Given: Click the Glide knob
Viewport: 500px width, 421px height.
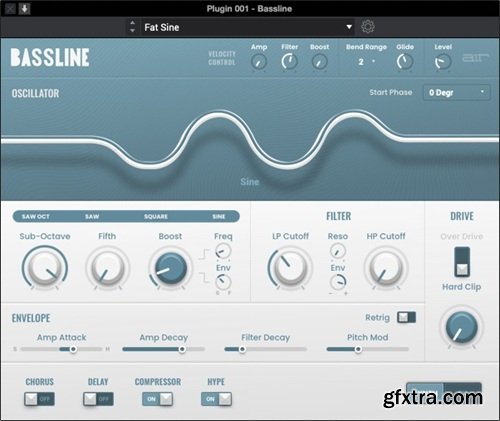Looking at the screenshot, I should pyautogui.click(x=405, y=62).
